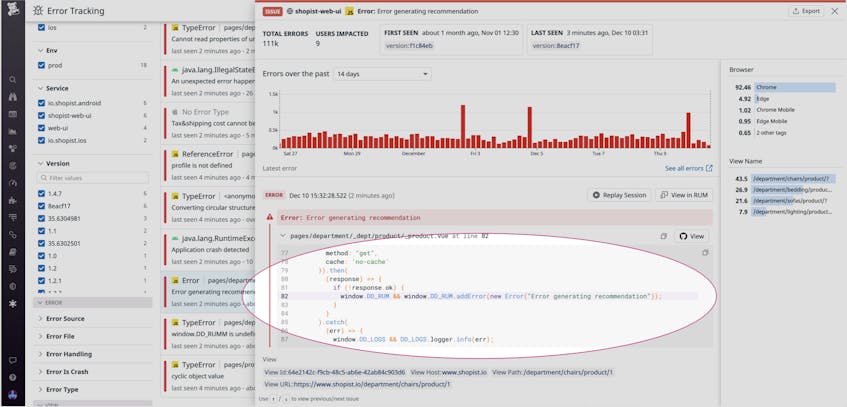Click the JS icon on ReferenceError issue
This screenshot has width=847, height=407.
[x=174, y=154]
